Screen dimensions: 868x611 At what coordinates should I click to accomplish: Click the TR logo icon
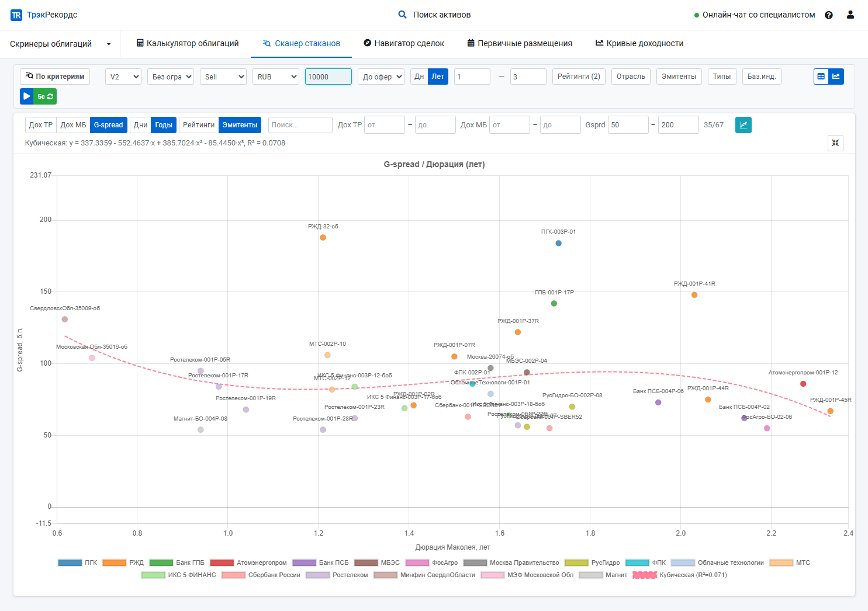coord(16,15)
